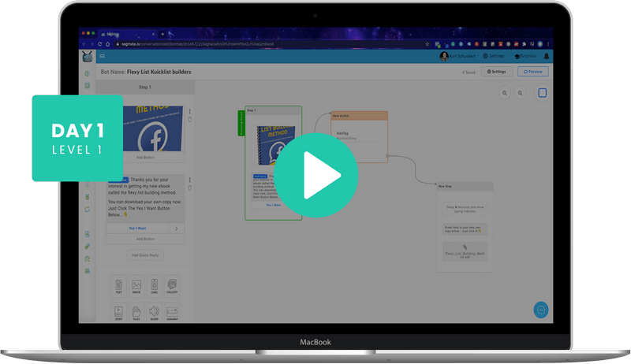
Task: Toggle the hamburger sidebar menu
Action: pyautogui.click(x=103, y=56)
